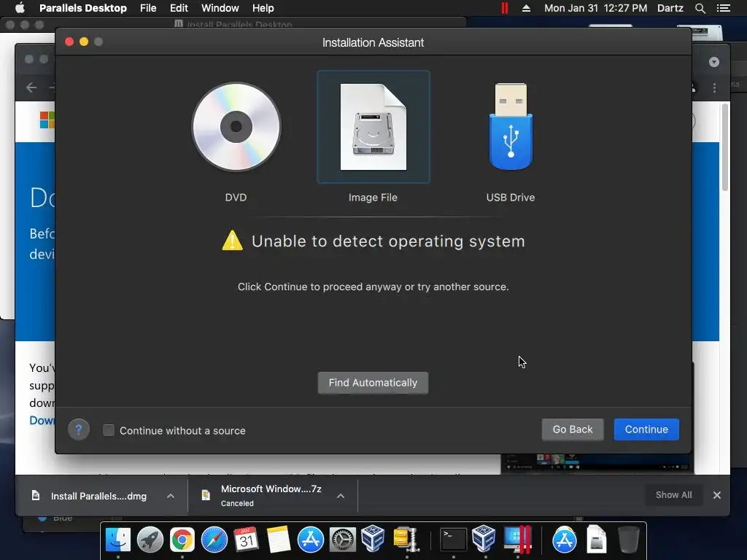
Task: Click the Find Automatically button
Action: point(373,383)
